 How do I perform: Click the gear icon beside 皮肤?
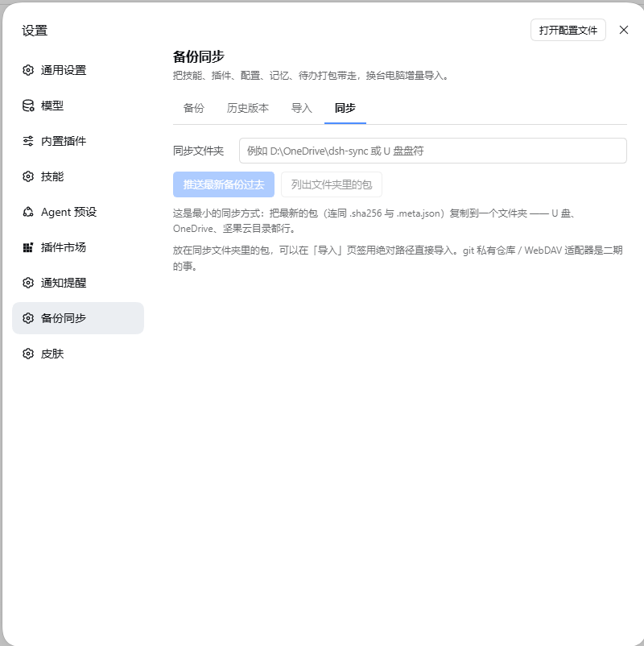(x=28, y=354)
